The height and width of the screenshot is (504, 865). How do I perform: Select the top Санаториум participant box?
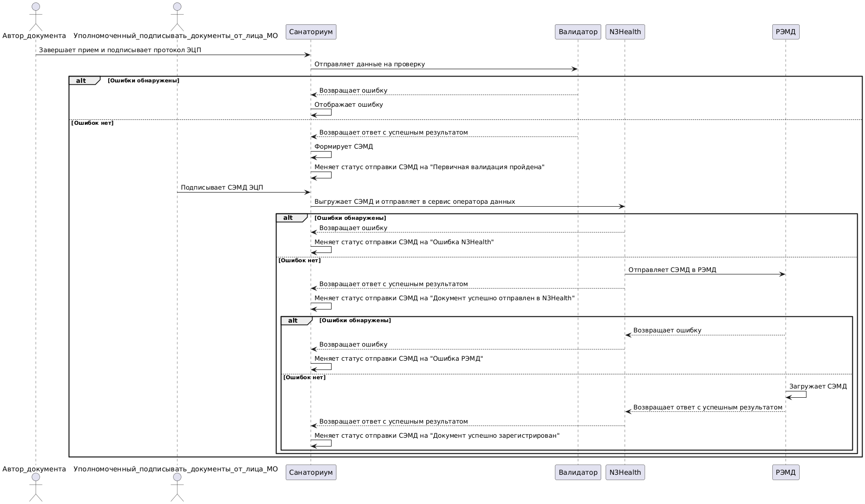(311, 32)
